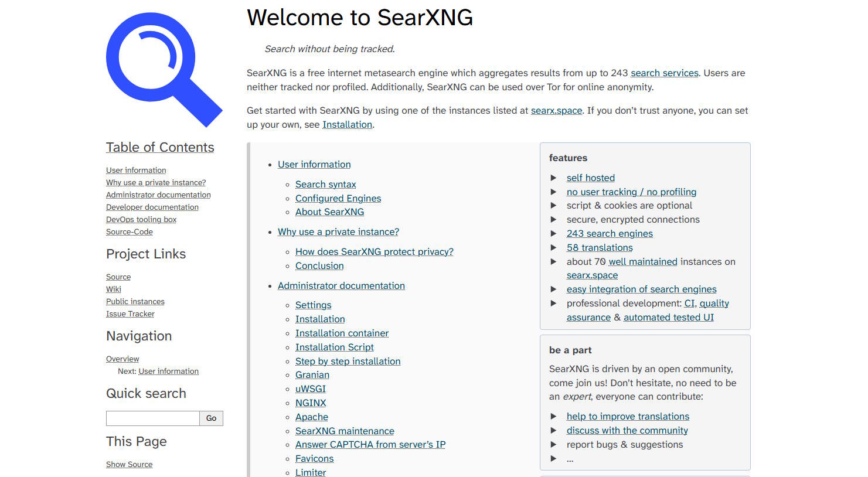Click the 'be a part' box title
Screen dimensions: 868x477
pyautogui.click(x=570, y=350)
